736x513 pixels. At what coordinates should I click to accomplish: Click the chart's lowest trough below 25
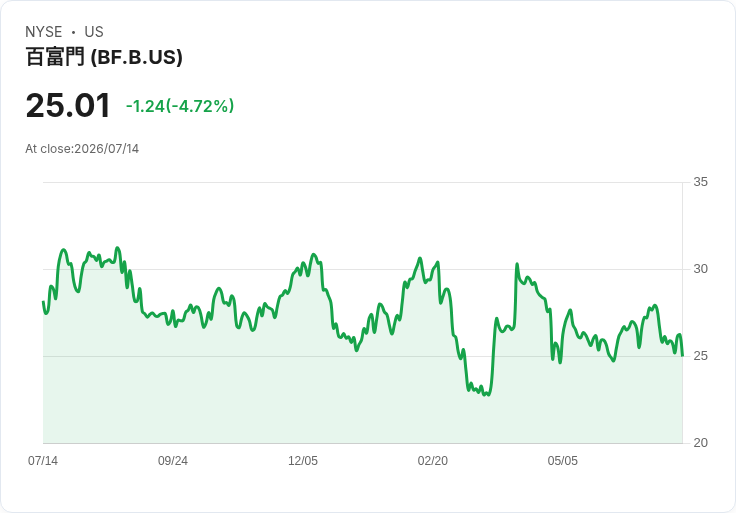(488, 394)
